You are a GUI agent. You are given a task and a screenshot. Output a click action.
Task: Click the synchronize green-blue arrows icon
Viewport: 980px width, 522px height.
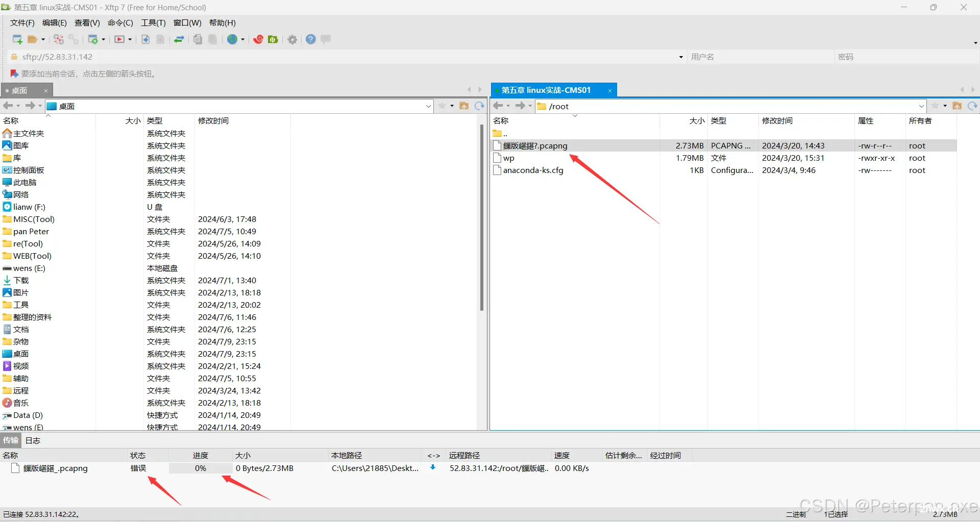179,39
